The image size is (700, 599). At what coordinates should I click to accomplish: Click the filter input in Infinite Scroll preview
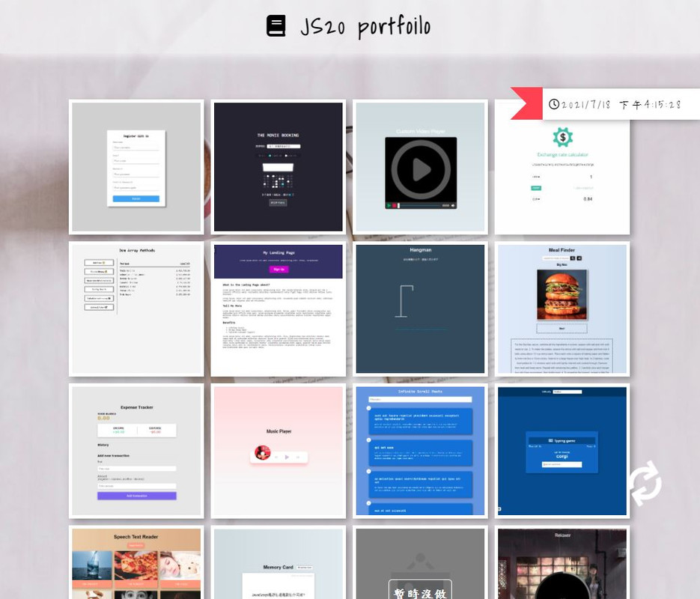[x=420, y=400]
